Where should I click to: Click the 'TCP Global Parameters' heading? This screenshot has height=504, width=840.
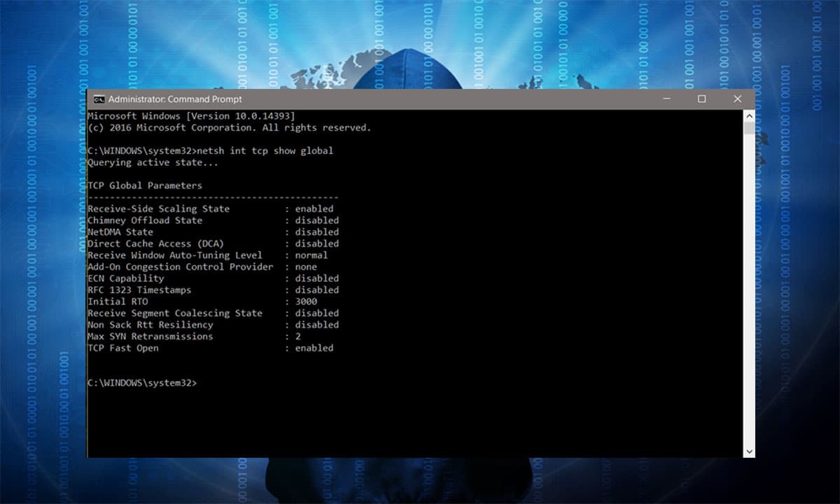tap(145, 185)
